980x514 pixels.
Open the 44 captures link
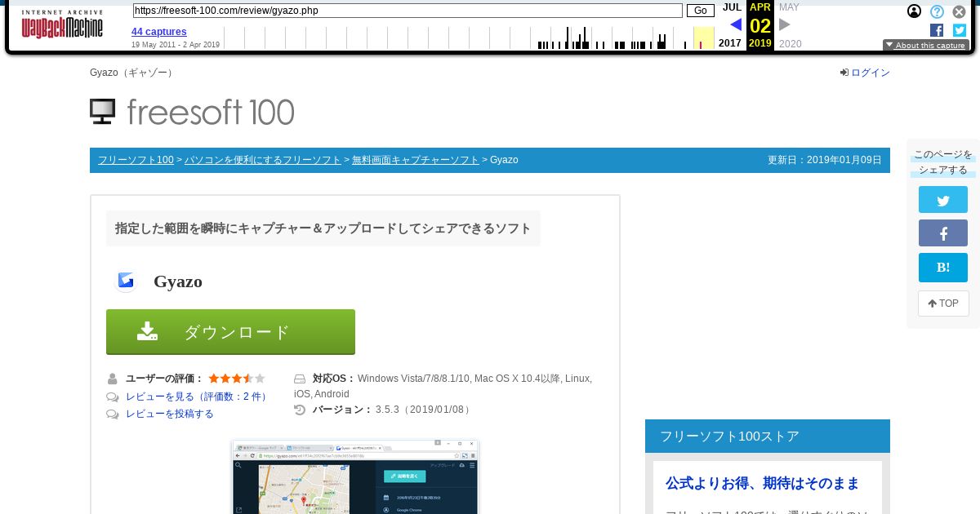(159, 32)
